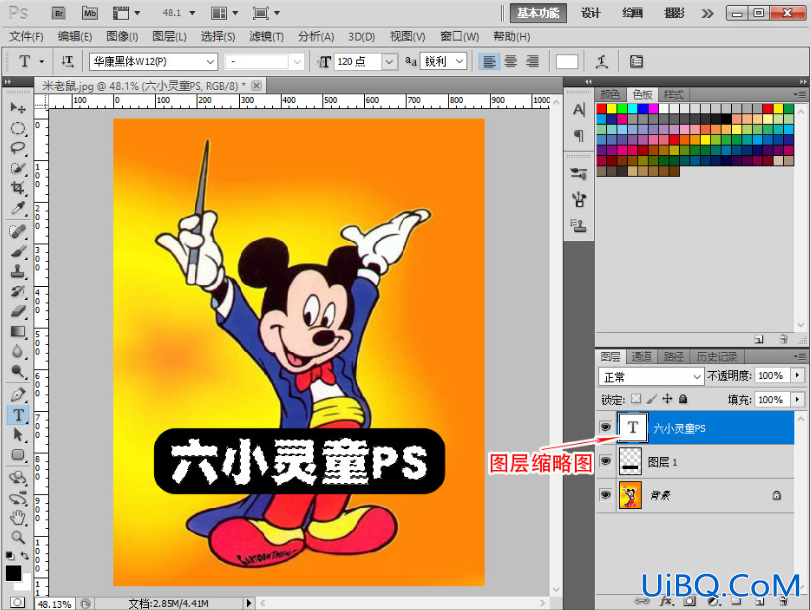Switch to the 通道 tab
This screenshot has height=610, width=811.
click(x=641, y=356)
